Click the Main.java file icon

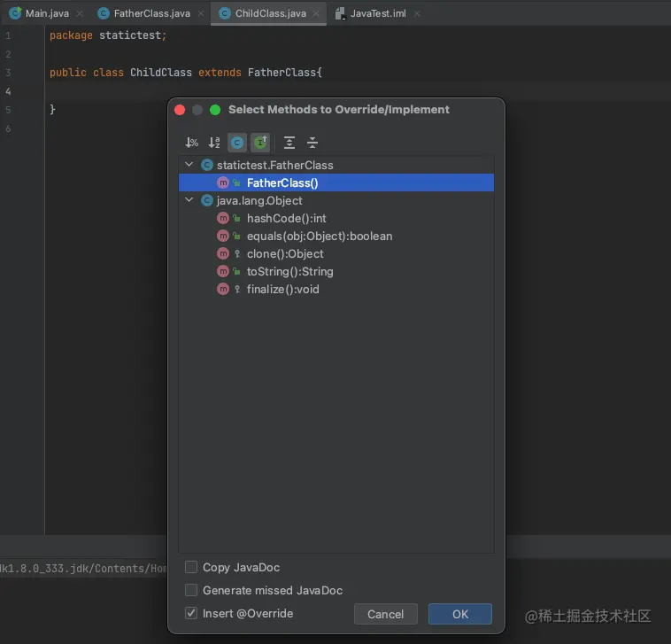click(x=15, y=13)
